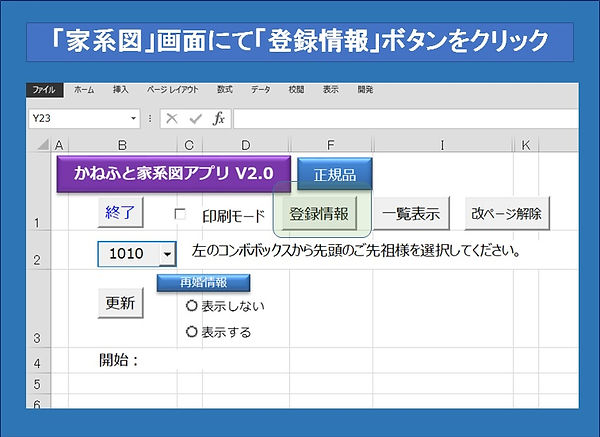The width and height of the screenshot is (600, 437).
Task: Click the fx insert function icon
Action: (218, 119)
